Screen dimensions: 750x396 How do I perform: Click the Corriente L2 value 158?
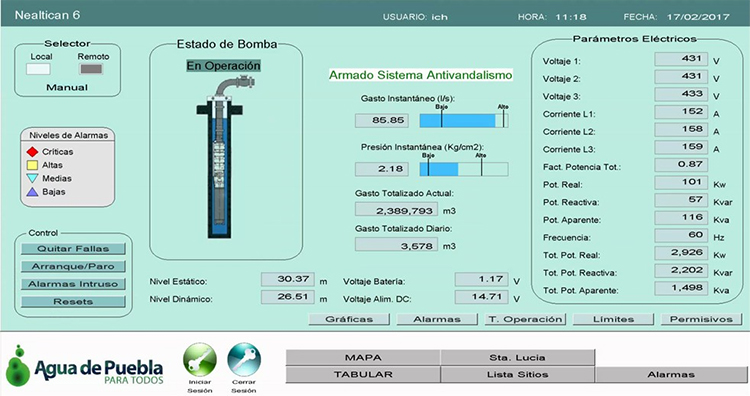tap(681, 130)
